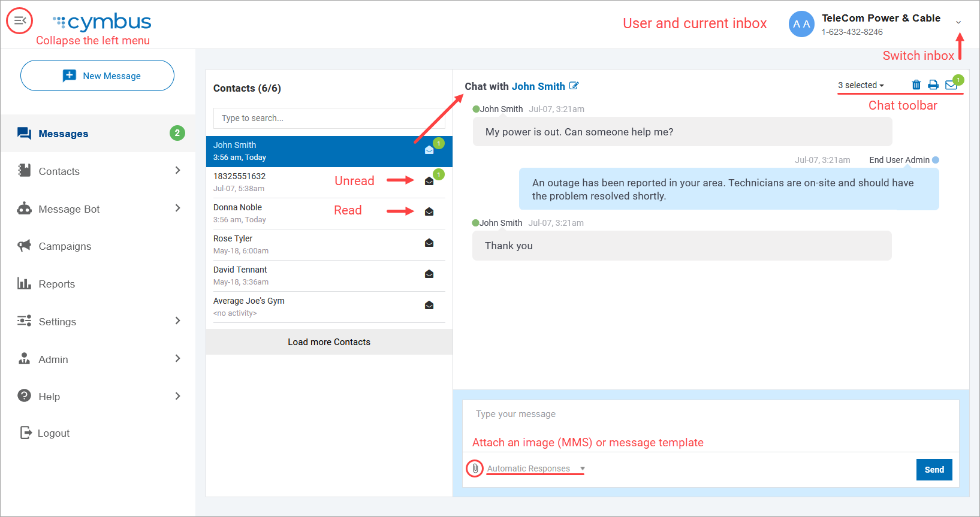
Task: Toggle read envelope for David Tennant
Action: (429, 274)
